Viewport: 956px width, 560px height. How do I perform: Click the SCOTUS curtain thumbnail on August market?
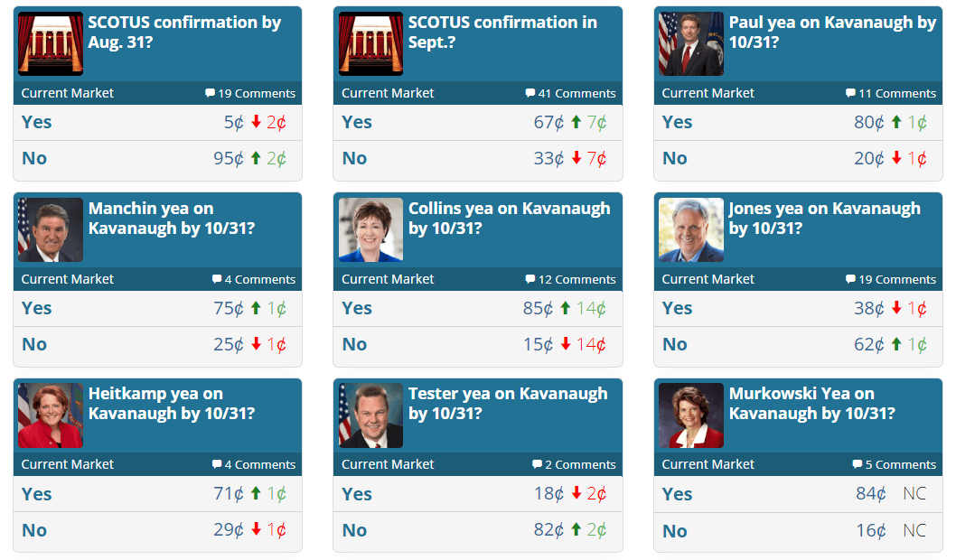tap(50, 42)
